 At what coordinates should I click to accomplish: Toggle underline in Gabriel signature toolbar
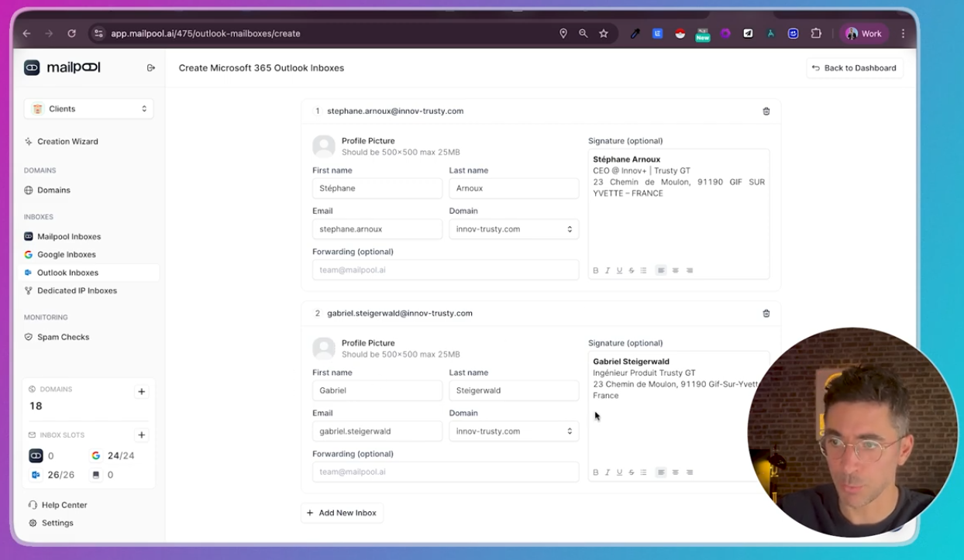(619, 472)
